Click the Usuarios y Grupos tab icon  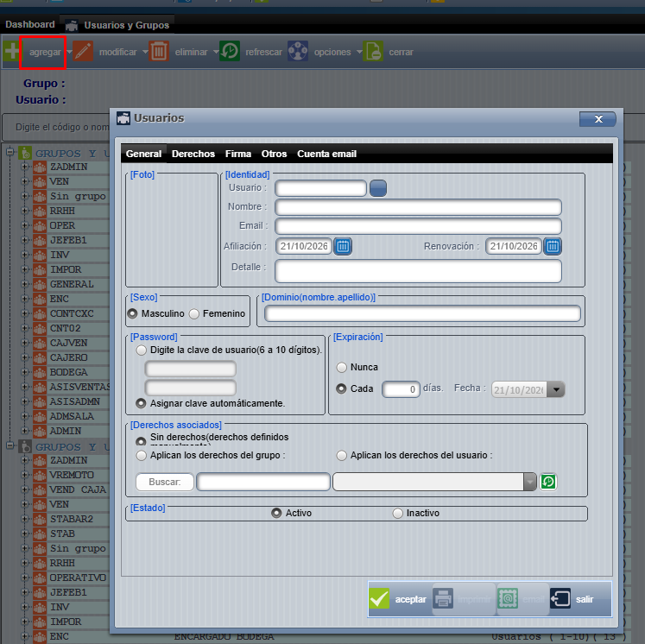(x=72, y=26)
